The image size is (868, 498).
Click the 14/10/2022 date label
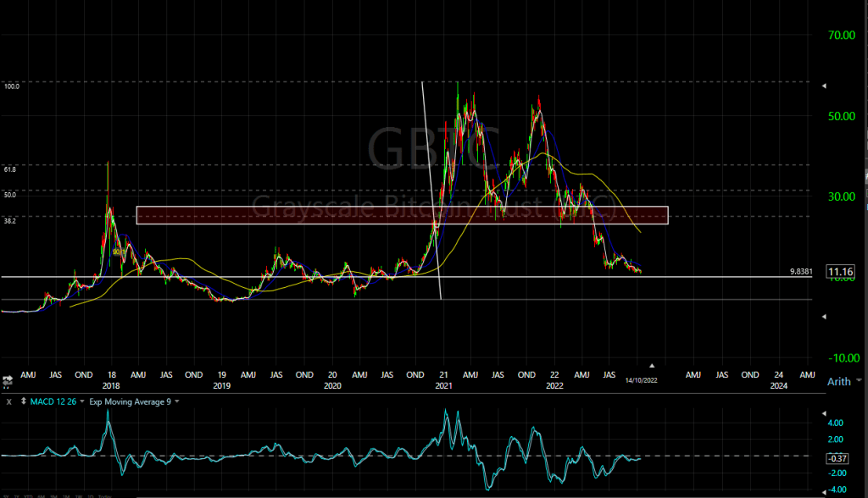click(x=642, y=380)
